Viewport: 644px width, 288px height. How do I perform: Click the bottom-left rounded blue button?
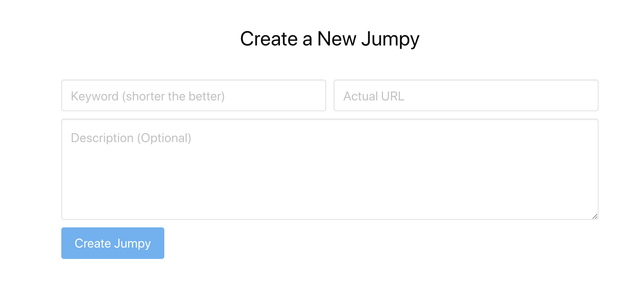(x=112, y=243)
